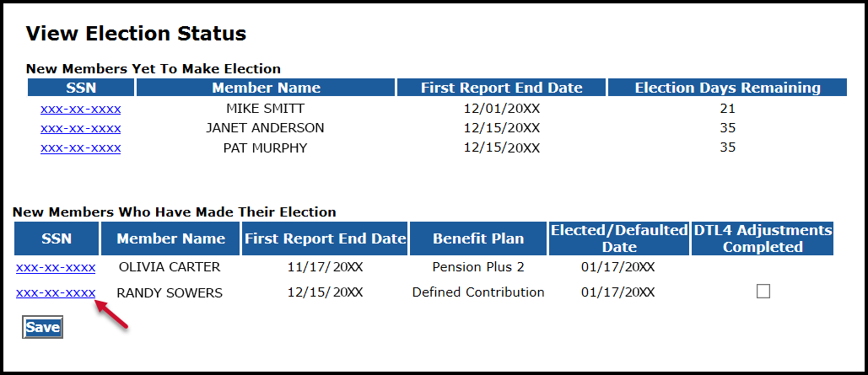Image resolution: width=868 pixels, height=375 pixels.
Task: Click the Election Days Remaining column header
Action: 727,88
